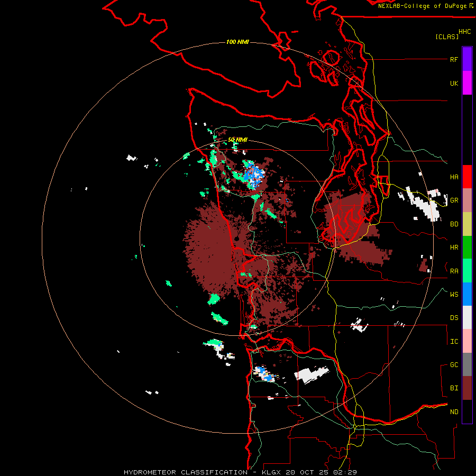Click the "WS" legend label
The image size is (476, 476).
point(454,295)
